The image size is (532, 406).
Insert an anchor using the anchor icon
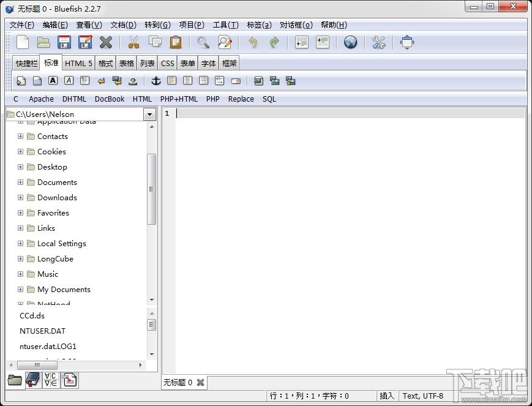click(x=155, y=81)
